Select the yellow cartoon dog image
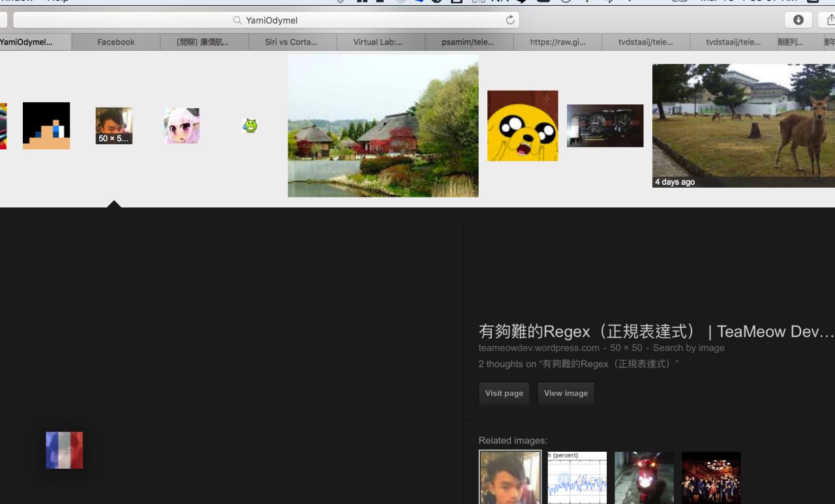Image resolution: width=835 pixels, height=504 pixels. 523,126
